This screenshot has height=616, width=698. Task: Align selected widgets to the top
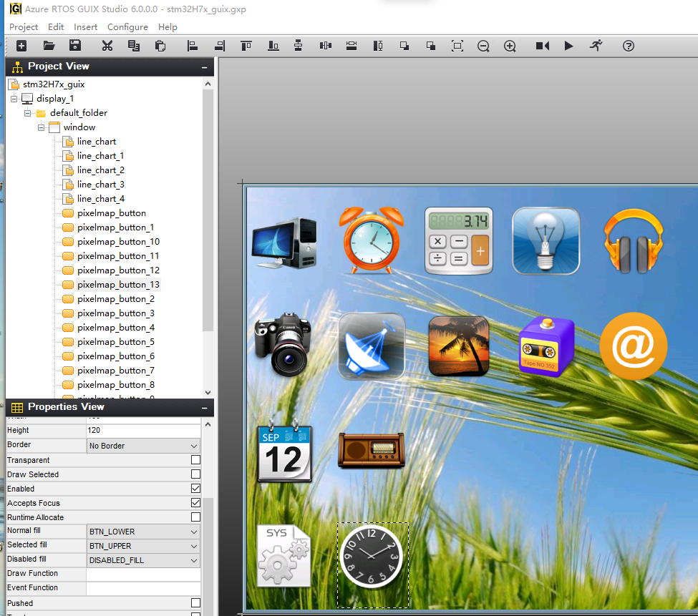246,46
